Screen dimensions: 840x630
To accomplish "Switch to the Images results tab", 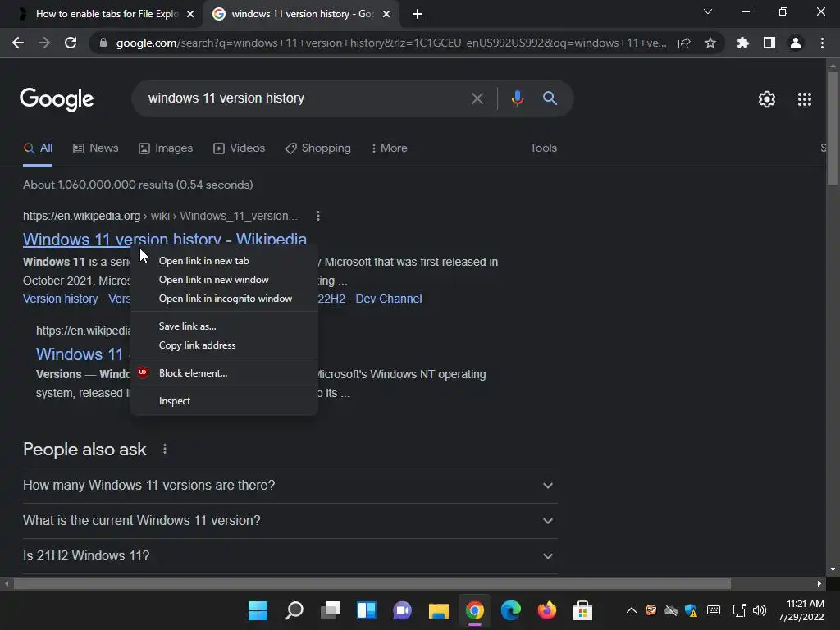I will 166,148.
